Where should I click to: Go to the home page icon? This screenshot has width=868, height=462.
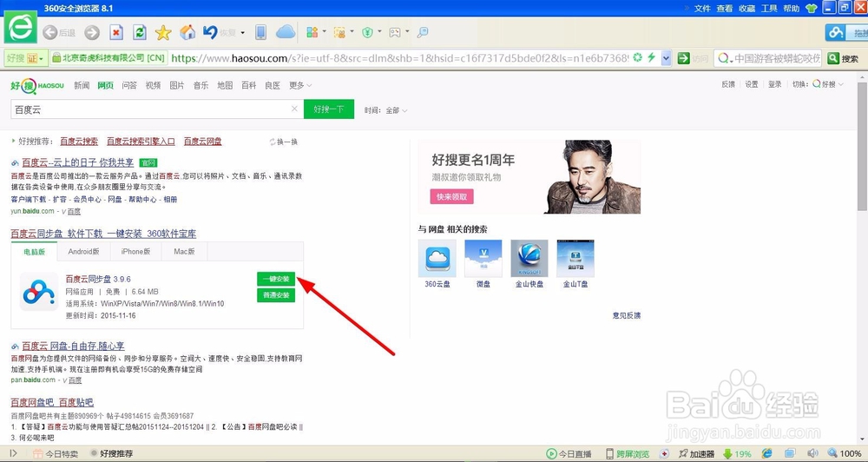pos(187,32)
